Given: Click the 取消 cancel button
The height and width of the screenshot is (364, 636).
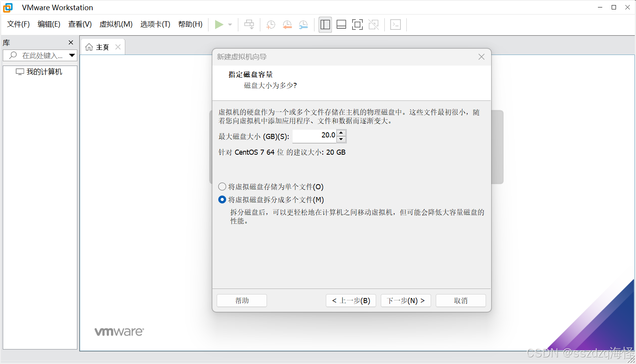Looking at the screenshot, I should pyautogui.click(x=461, y=300).
